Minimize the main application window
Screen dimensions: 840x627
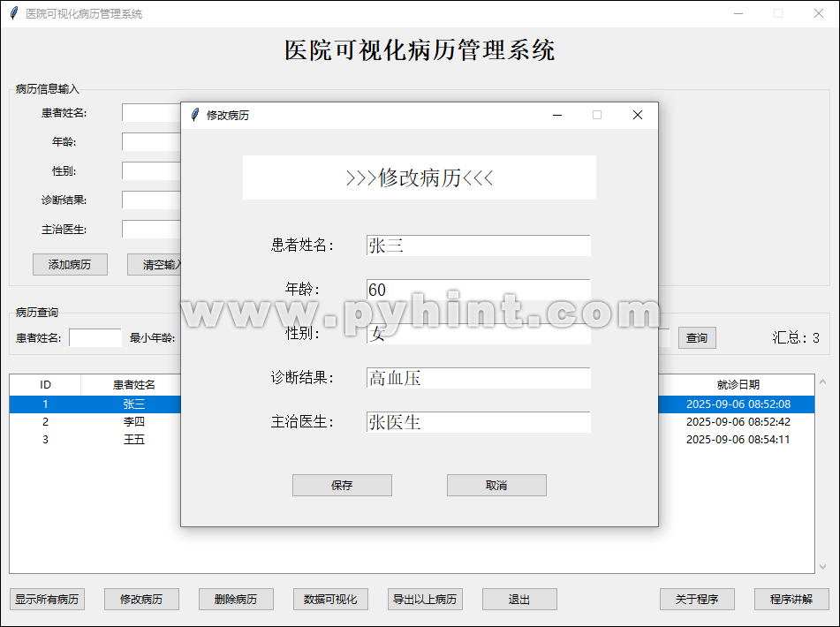[x=738, y=13]
